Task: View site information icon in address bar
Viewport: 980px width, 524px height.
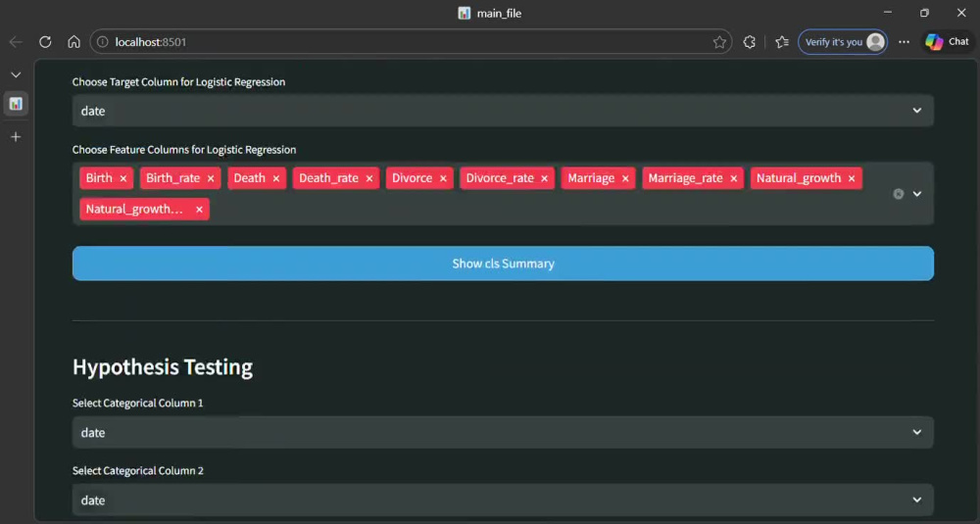Action: click(x=103, y=42)
